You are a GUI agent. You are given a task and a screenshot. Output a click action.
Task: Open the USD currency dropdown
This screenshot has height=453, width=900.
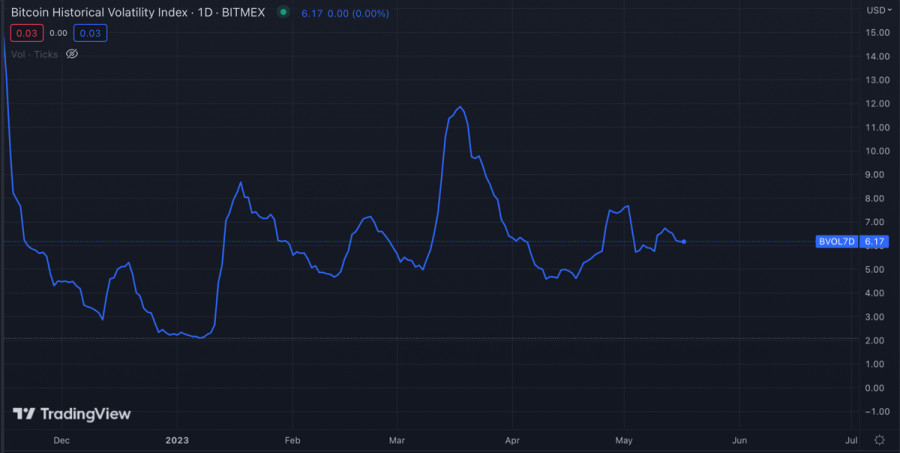tap(877, 10)
